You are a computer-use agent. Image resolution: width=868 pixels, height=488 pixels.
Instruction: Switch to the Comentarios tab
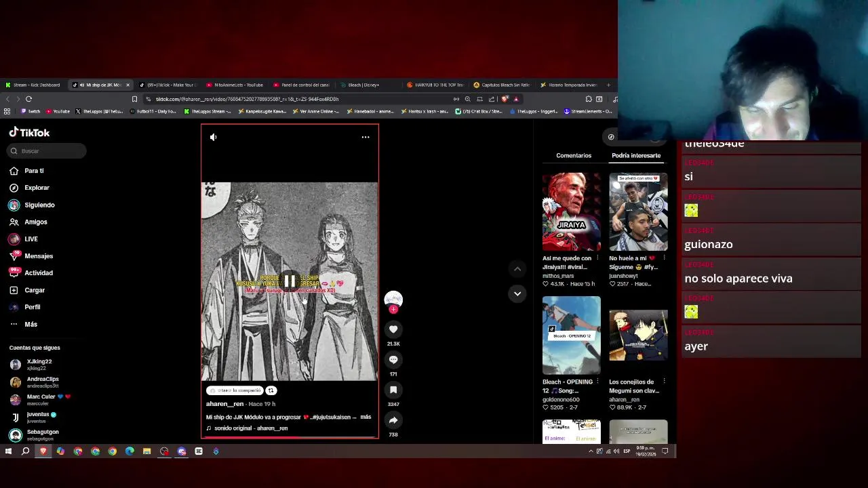(574, 156)
